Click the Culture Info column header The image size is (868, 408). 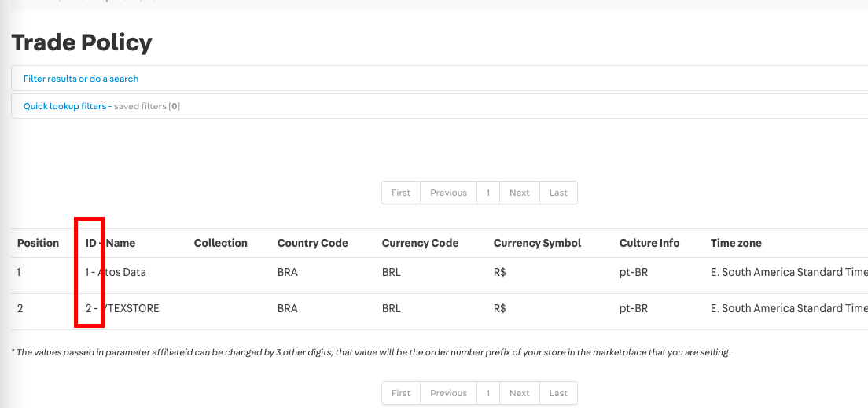(x=649, y=243)
